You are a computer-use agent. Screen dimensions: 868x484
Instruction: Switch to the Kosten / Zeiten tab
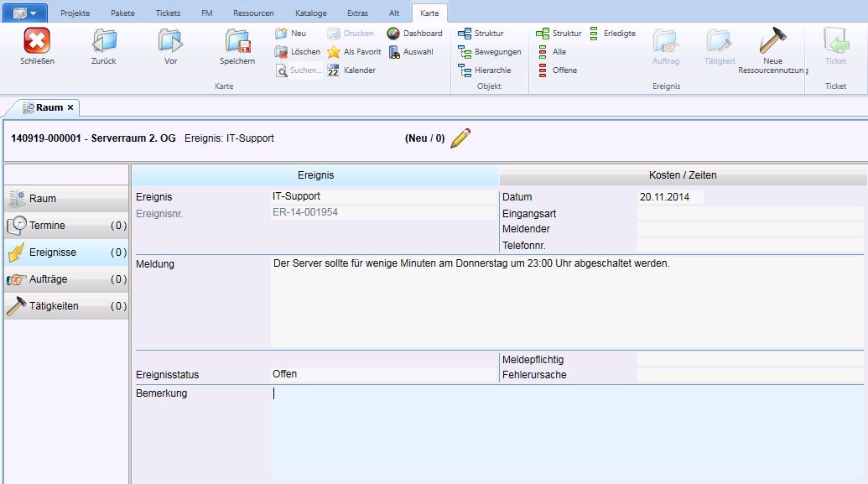(683, 175)
